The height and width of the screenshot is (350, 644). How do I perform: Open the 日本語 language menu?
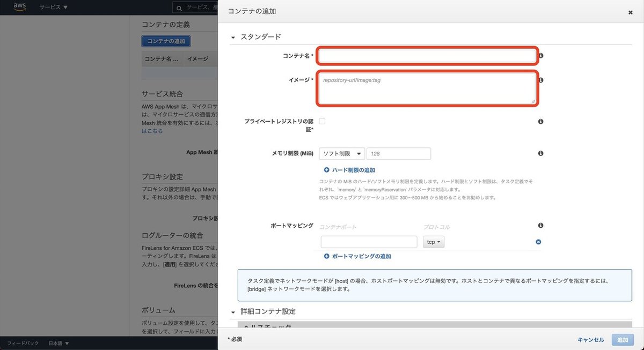pos(59,342)
